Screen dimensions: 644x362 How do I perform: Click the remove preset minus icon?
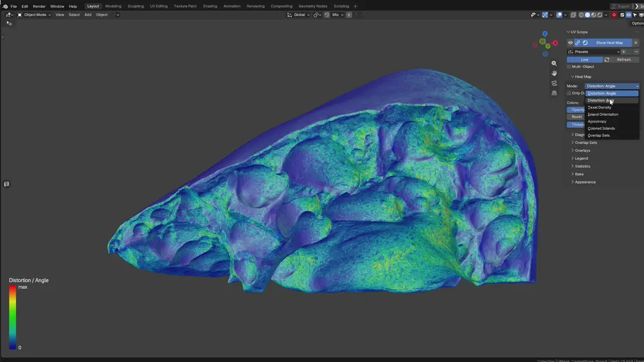636,51
